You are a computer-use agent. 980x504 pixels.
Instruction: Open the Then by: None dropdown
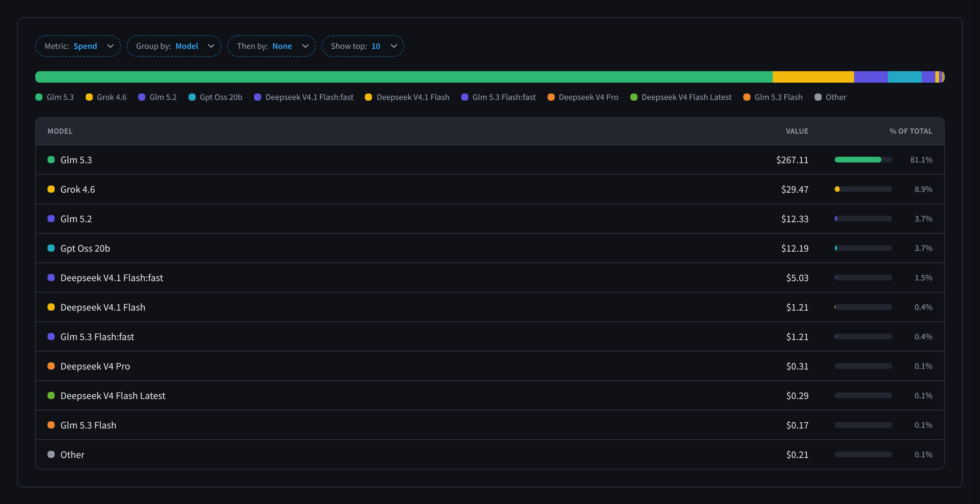271,46
